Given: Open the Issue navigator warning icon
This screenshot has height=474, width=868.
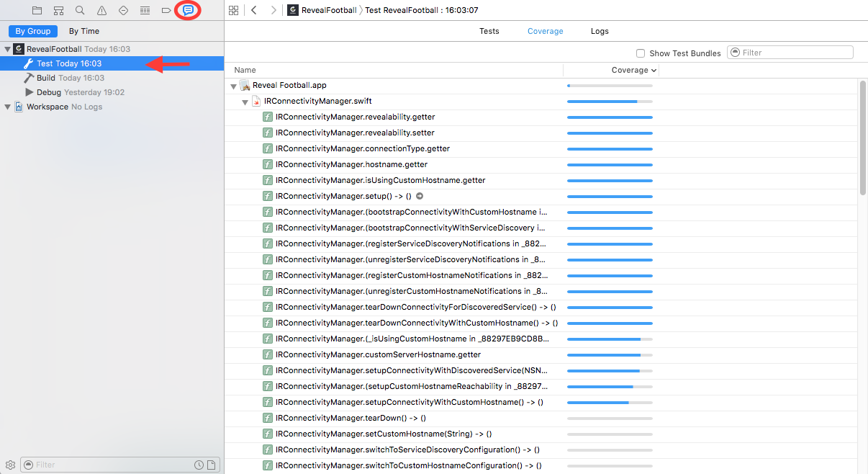Looking at the screenshot, I should 101,11.
